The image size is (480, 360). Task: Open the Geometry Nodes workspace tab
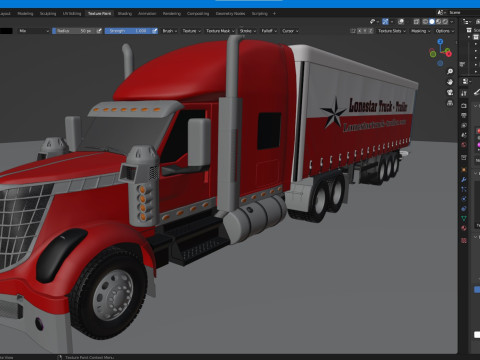point(230,14)
